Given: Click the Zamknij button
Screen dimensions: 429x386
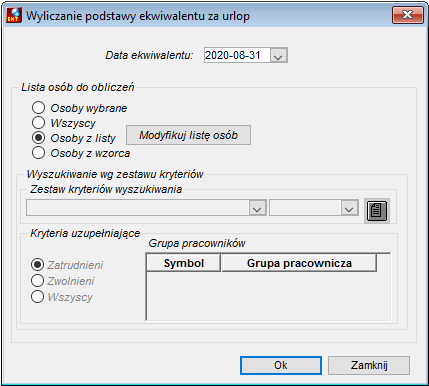Looking at the screenshot, I should tap(369, 365).
